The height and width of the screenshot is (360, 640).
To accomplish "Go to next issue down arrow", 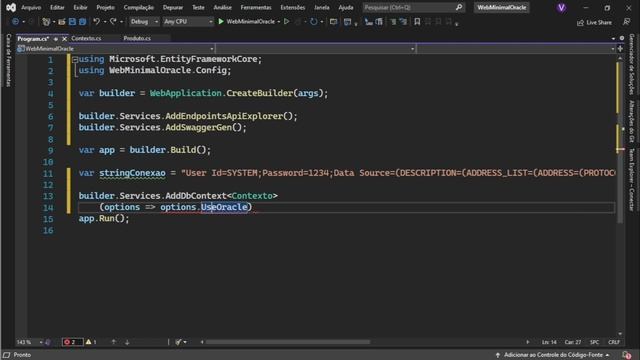I will pyautogui.click(x=127, y=342).
